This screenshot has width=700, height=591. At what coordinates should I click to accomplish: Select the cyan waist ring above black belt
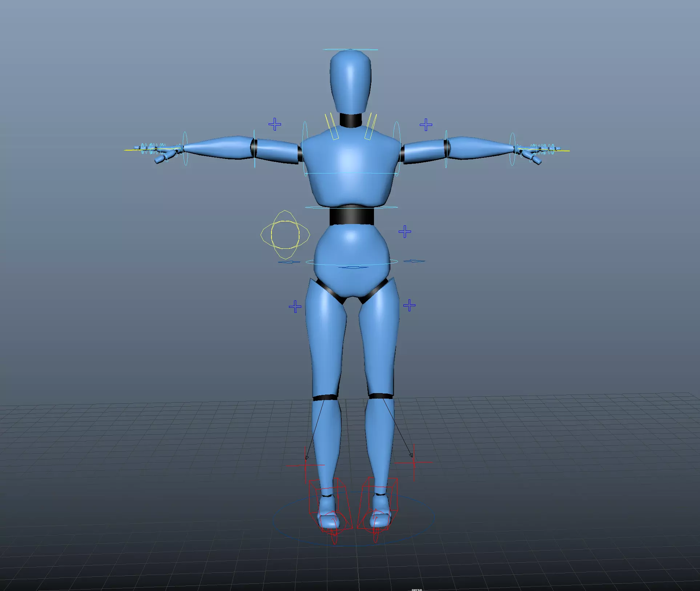click(x=351, y=207)
